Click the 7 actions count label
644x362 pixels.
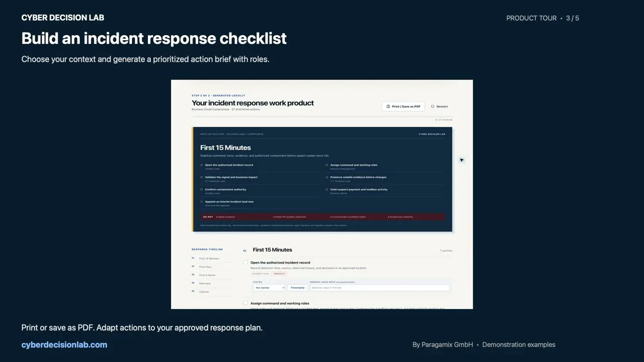click(x=446, y=250)
